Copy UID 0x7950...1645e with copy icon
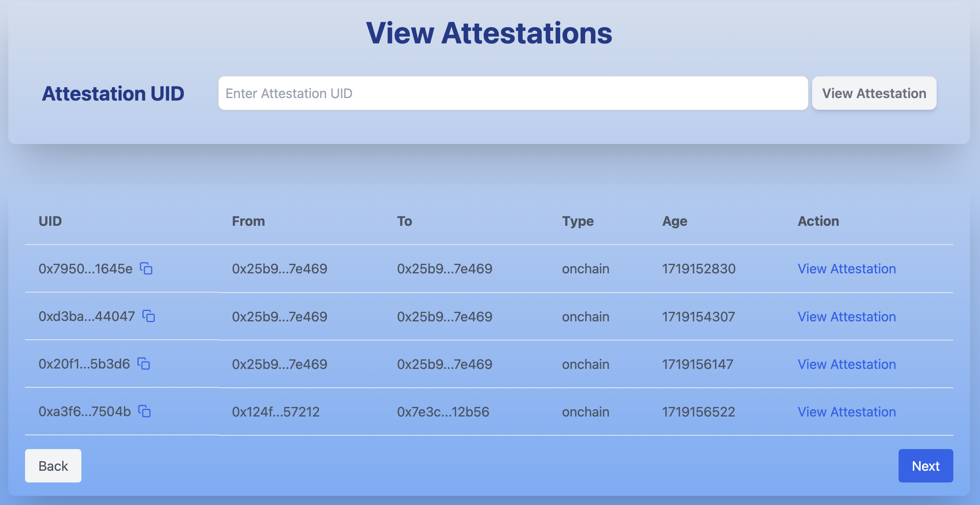 (146, 269)
